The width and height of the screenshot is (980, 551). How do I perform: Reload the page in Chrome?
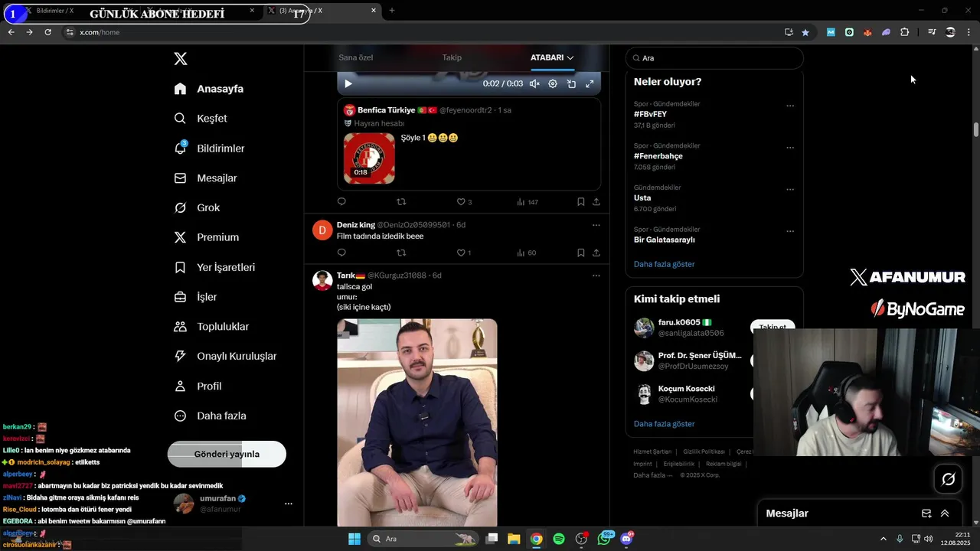click(47, 32)
